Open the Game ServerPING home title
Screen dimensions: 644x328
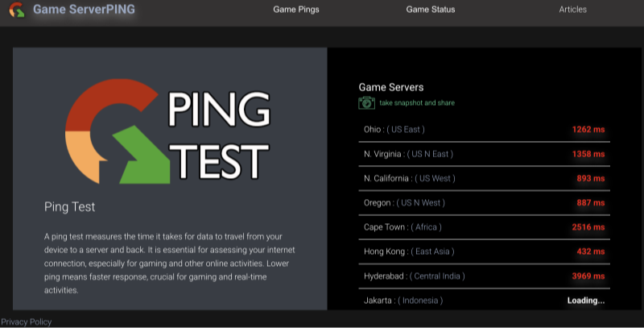(84, 10)
